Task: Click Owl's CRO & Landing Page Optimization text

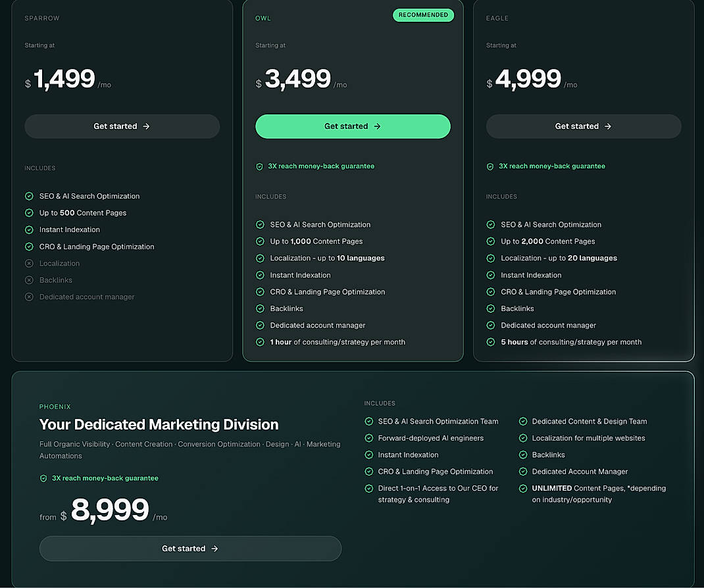Action: (327, 292)
